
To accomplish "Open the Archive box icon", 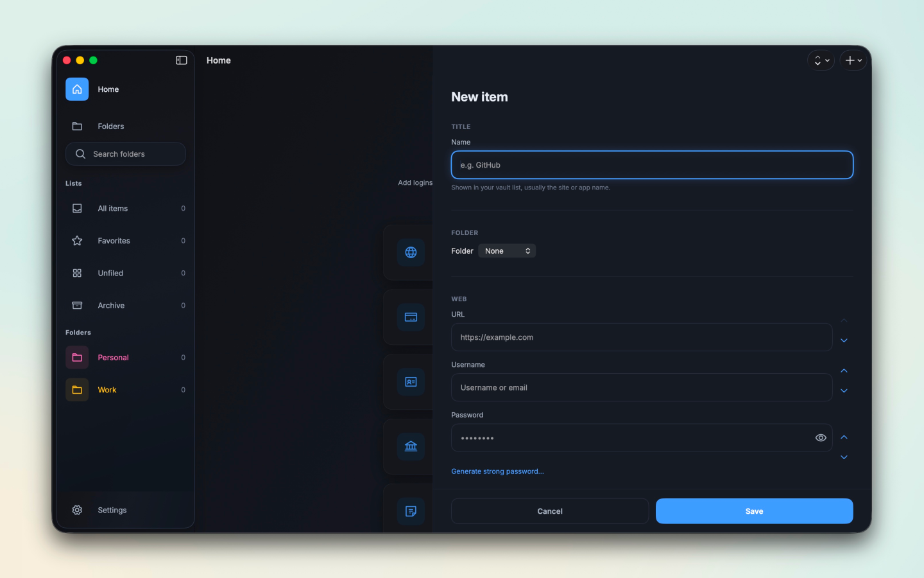I will pos(77,306).
